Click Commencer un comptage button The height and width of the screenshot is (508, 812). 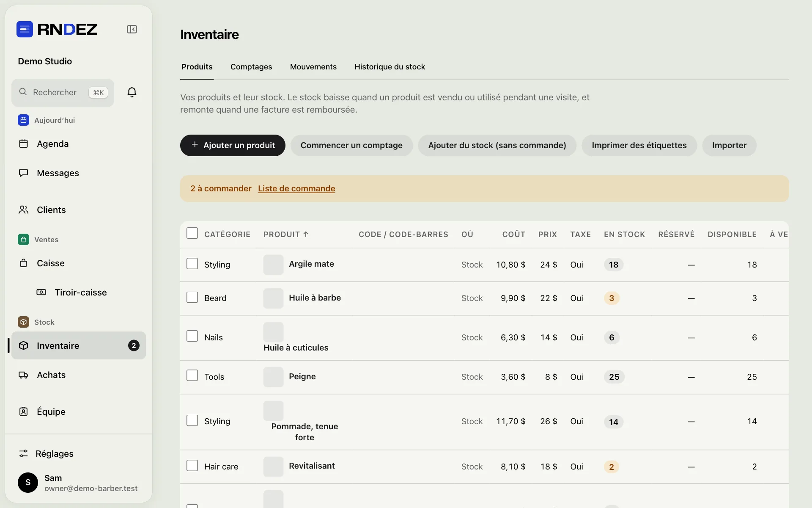coord(351,145)
